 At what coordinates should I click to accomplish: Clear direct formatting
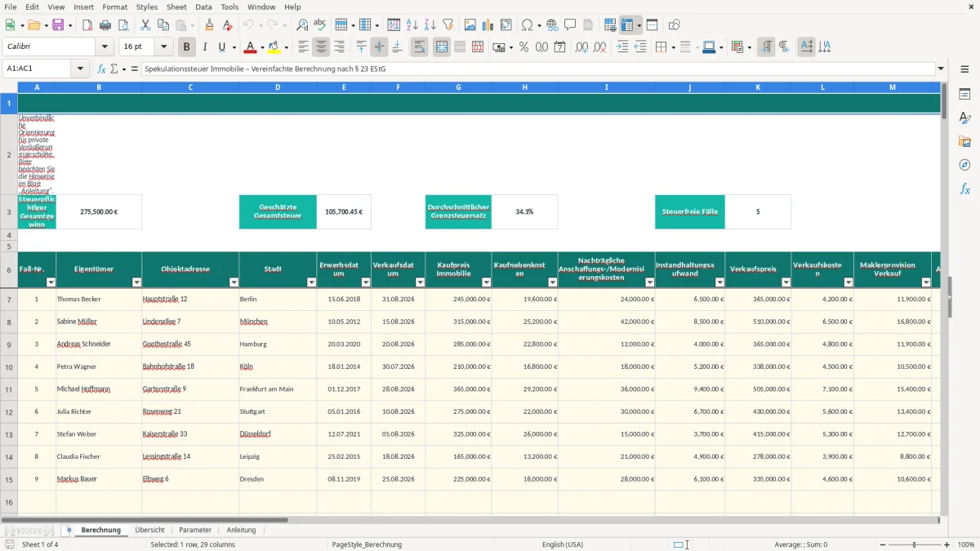(227, 25)
